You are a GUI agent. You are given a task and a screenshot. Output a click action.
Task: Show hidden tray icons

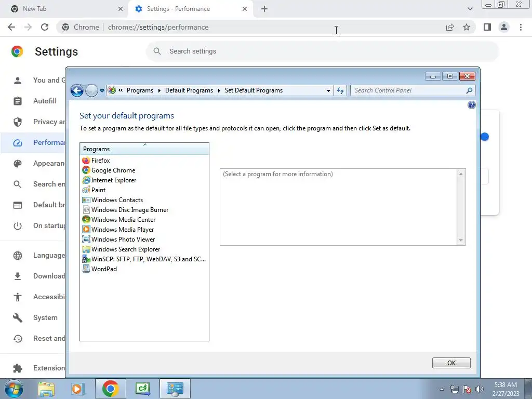tap(442, 389)
